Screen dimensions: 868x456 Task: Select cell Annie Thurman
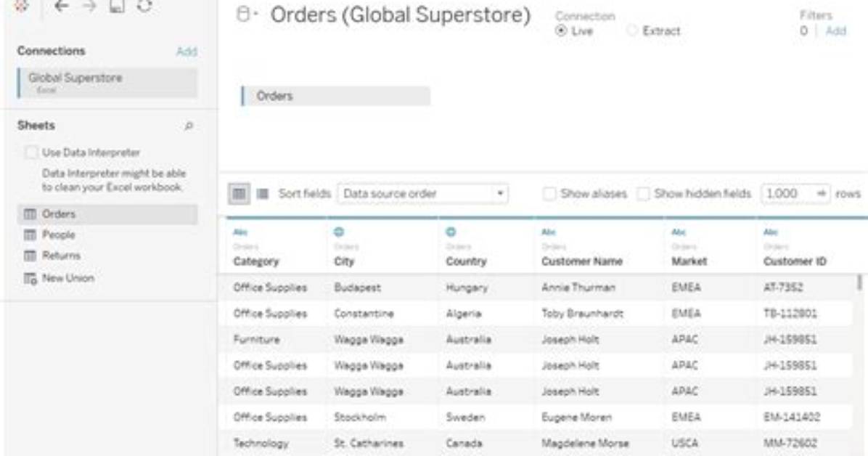point(578,288)
